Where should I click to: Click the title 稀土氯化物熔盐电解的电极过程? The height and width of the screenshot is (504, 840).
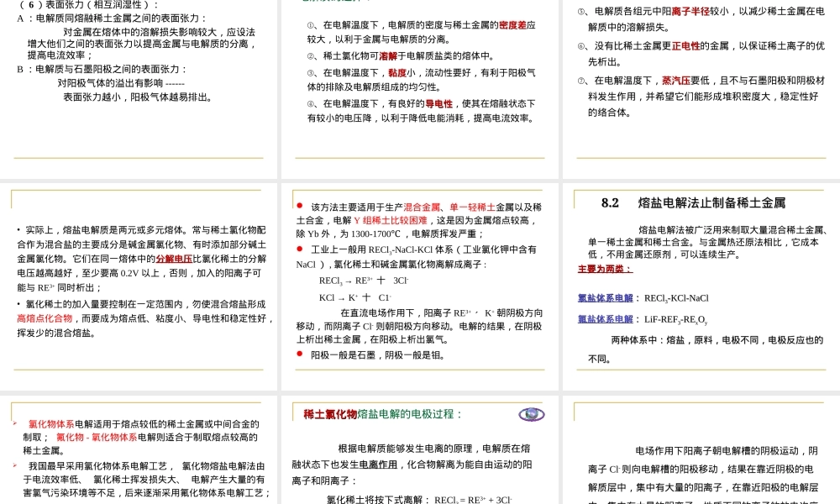382,414
